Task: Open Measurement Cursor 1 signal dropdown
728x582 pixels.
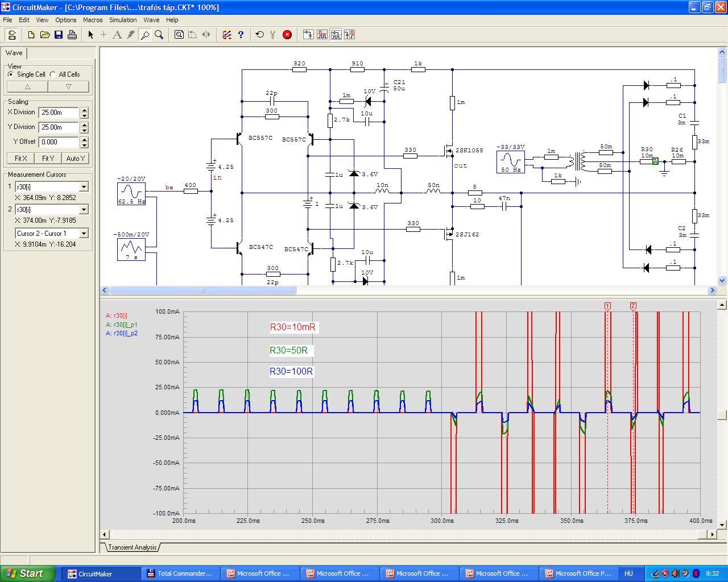Action: tap(84, 187)
